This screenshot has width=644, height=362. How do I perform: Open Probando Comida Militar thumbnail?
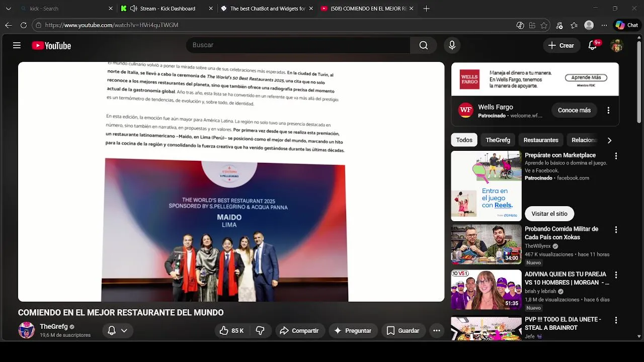486,244
